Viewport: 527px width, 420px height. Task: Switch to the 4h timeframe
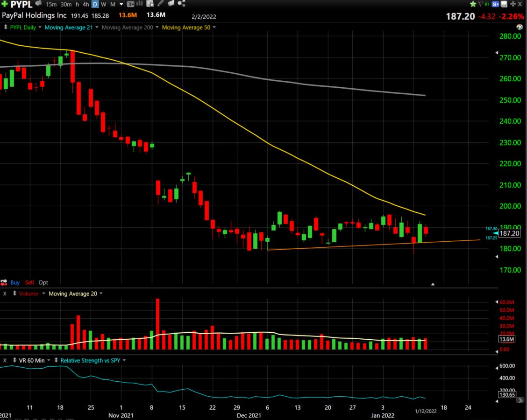(85, 4)
